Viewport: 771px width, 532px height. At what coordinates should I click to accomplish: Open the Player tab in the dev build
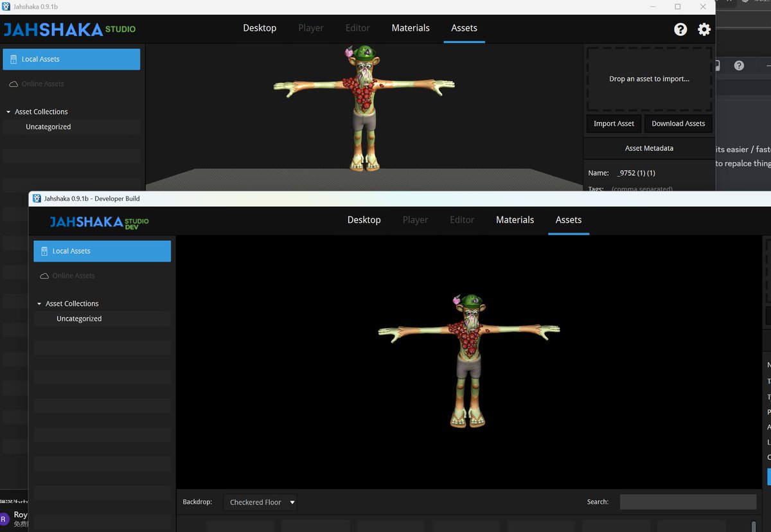point(415,220)
